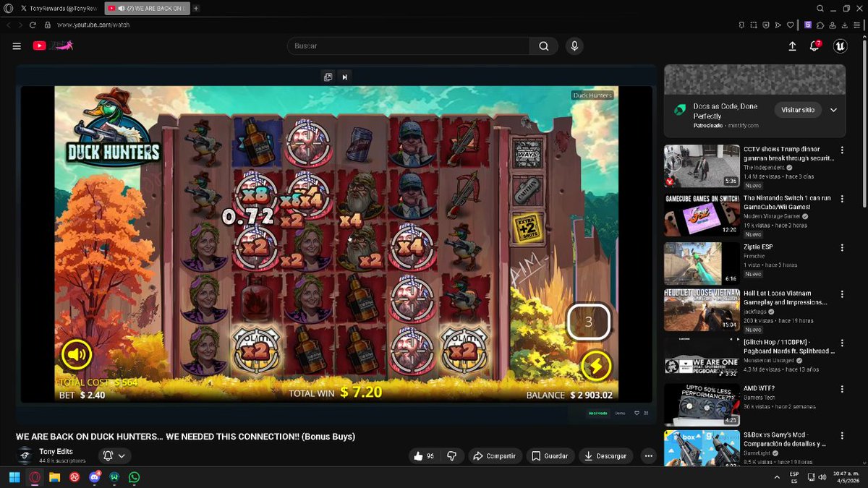Toggle channel notification bell for Tony Edits
The image size is (868, 488).
tap(108, 455)
